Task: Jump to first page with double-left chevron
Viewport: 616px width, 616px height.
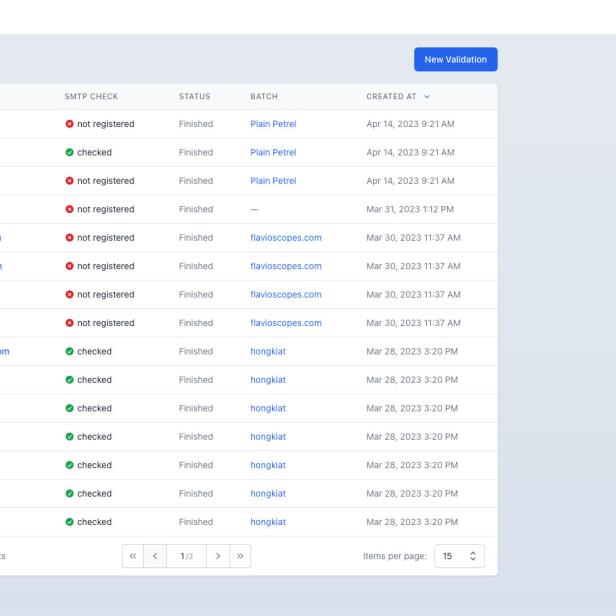Action: click(x=133, y=556)
